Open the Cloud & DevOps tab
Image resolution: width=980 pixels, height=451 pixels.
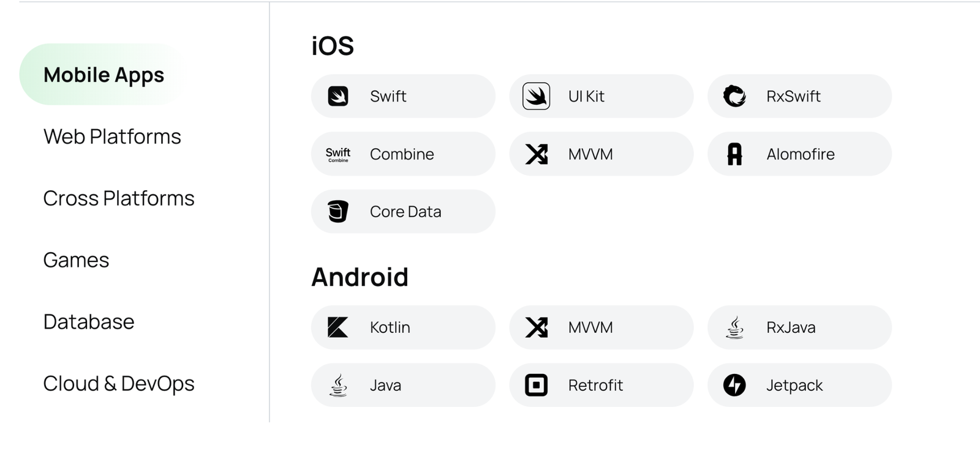pos(119,384)
